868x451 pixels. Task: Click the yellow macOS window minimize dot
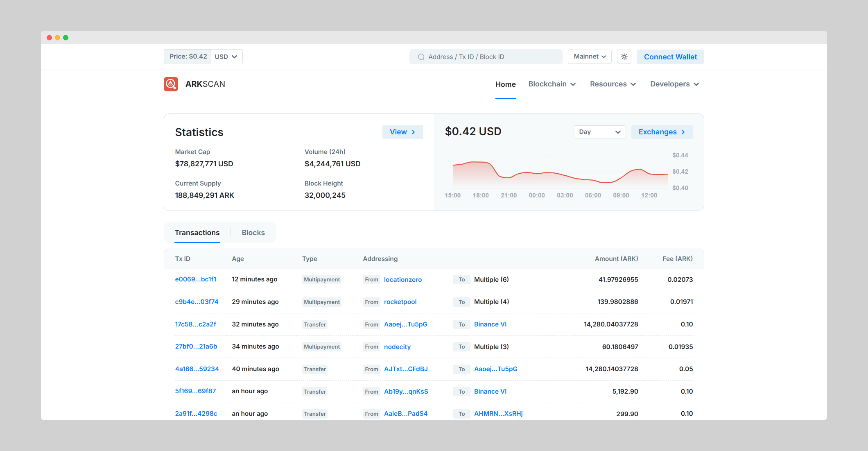click(x=58, y=38)
